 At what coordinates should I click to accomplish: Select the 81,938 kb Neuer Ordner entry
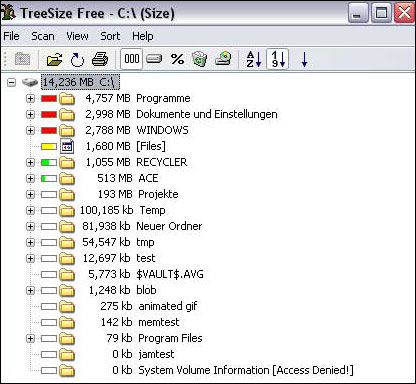(x=142, y=226)
